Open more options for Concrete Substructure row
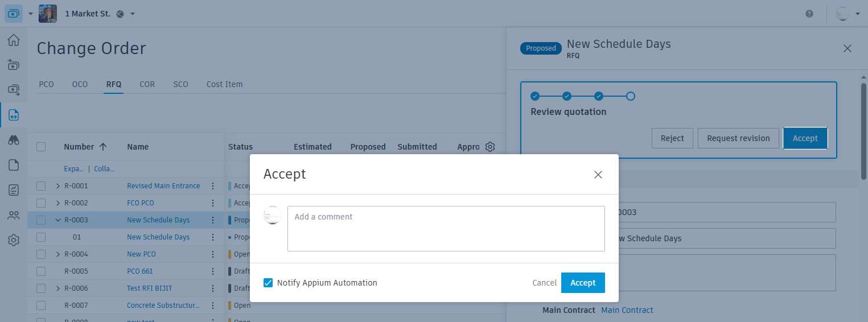 [213, 306]
